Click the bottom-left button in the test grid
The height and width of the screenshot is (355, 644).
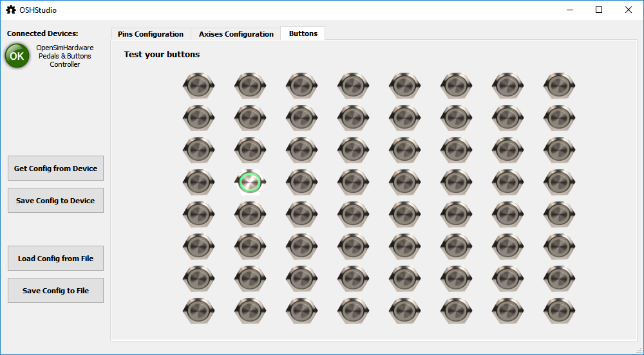pos(198,310)
